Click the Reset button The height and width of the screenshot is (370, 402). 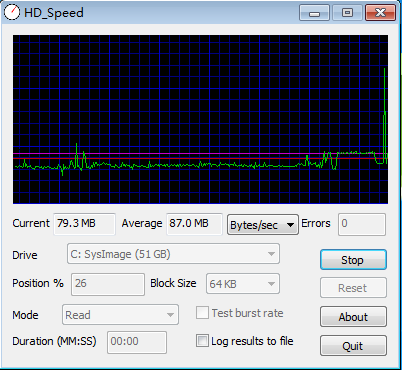pos(353,288)
